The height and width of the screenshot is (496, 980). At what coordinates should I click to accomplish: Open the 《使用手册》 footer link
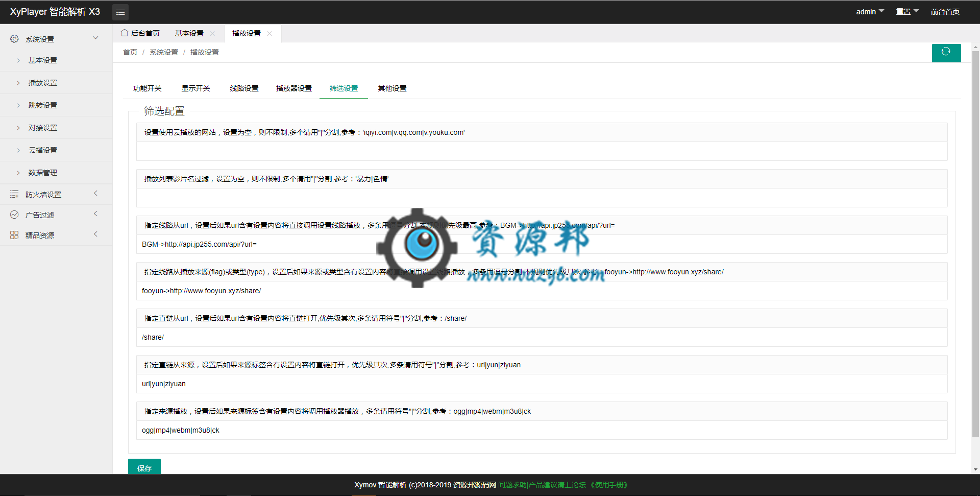pos(609,485)
